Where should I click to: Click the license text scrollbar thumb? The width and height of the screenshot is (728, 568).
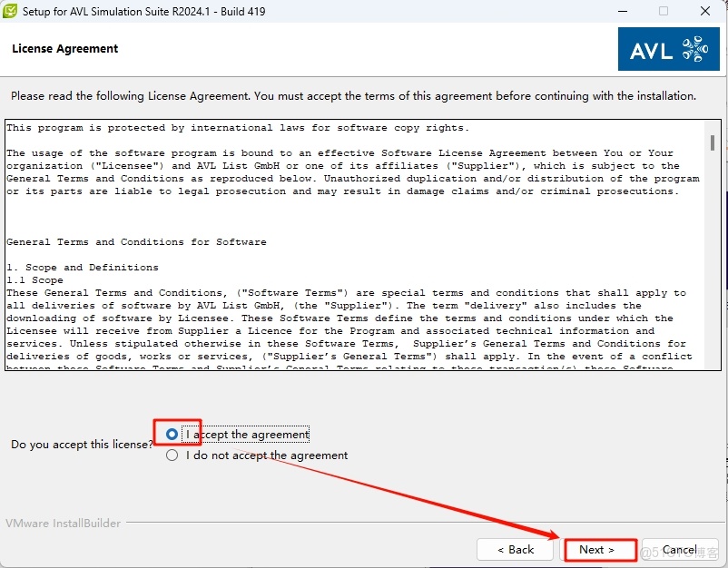(713, 142)
